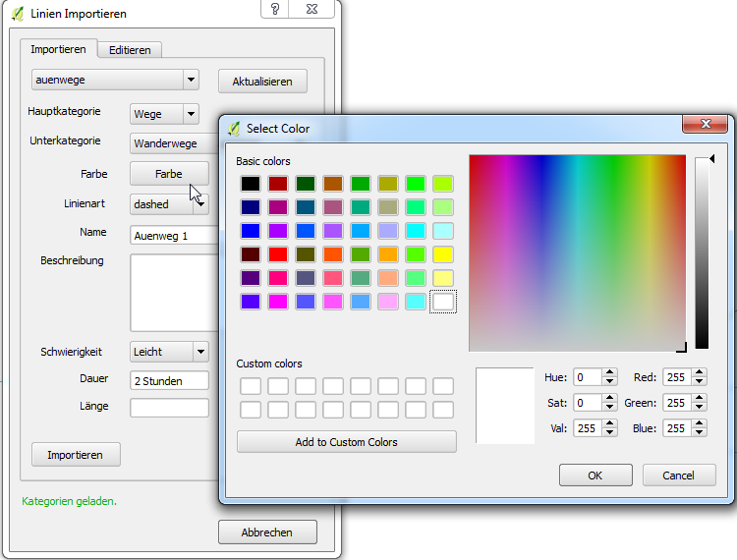Image resolution: width=737 pixels, height=560 pixels.
Task: Pick the hot pink swatch in fifth row
Action: point(278,278)
